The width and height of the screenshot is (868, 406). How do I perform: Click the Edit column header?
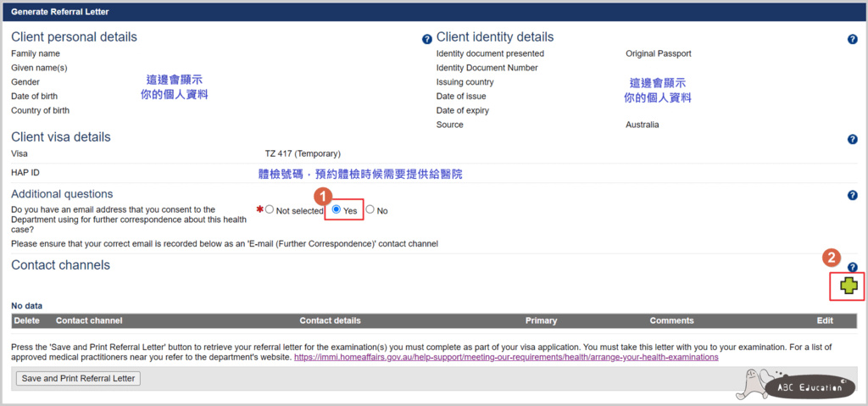pos(825,320)
